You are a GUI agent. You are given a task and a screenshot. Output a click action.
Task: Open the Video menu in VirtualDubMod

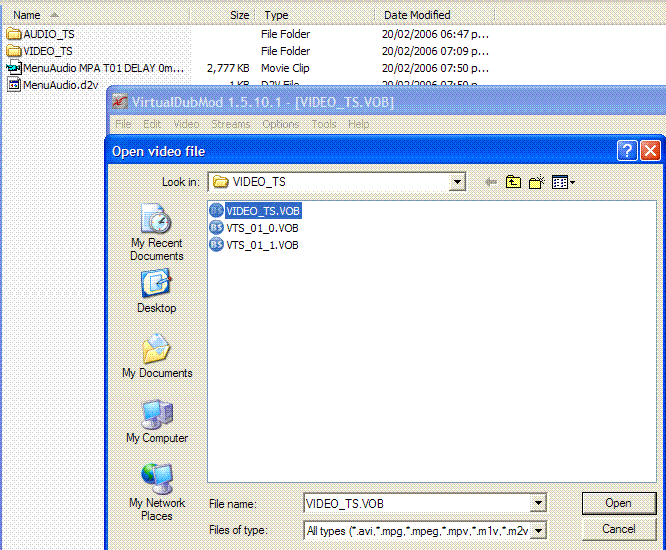pos(186,124)
